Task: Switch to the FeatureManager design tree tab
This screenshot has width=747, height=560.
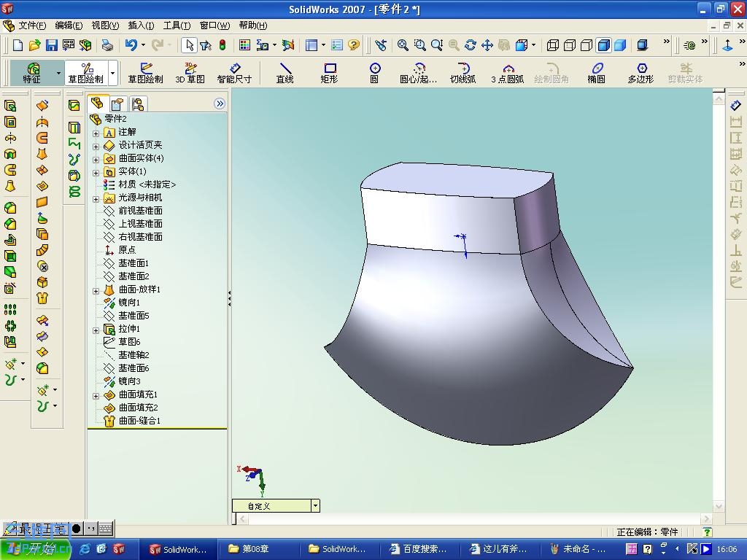Action: tap(98, 103)
